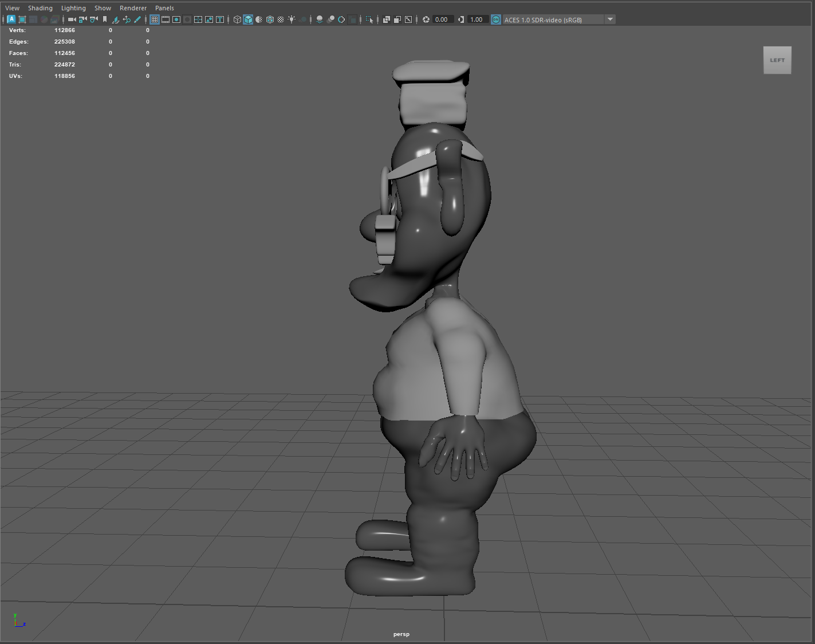
Task: Click the Blue Pencil tool icon
Action: [x=137, y=19]
